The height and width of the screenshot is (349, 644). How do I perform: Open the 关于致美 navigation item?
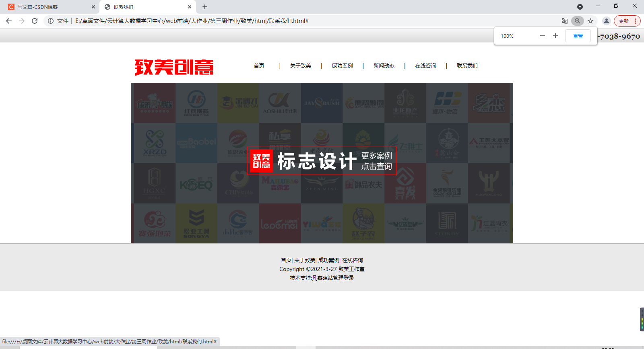click(301, 66)
